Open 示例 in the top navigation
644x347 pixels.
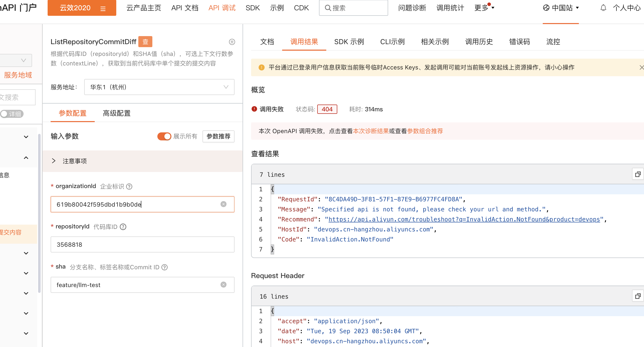pyautogui.click(x=277, y=8)
